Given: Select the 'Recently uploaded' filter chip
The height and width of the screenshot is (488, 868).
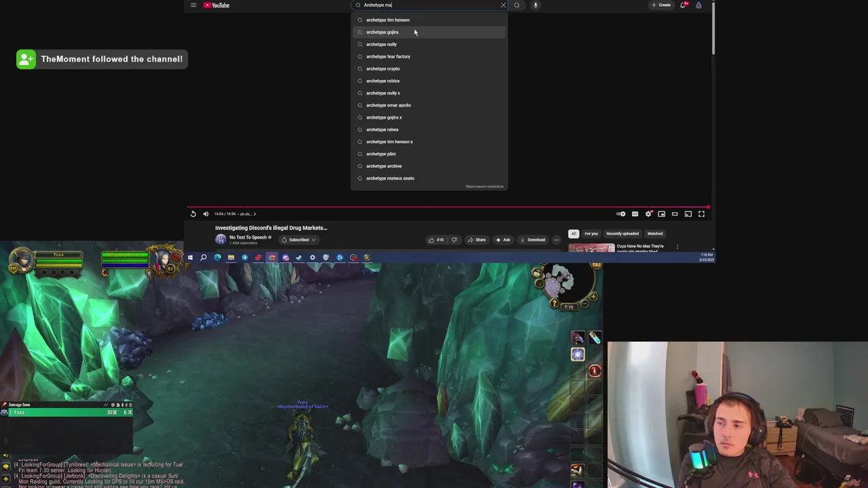Looking at the screenshot, I should (x=623, y=234).
